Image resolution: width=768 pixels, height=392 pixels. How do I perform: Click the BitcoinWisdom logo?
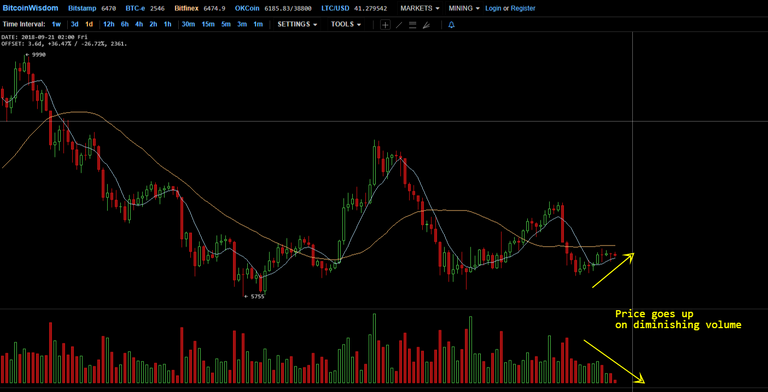(x=30, y=8)
